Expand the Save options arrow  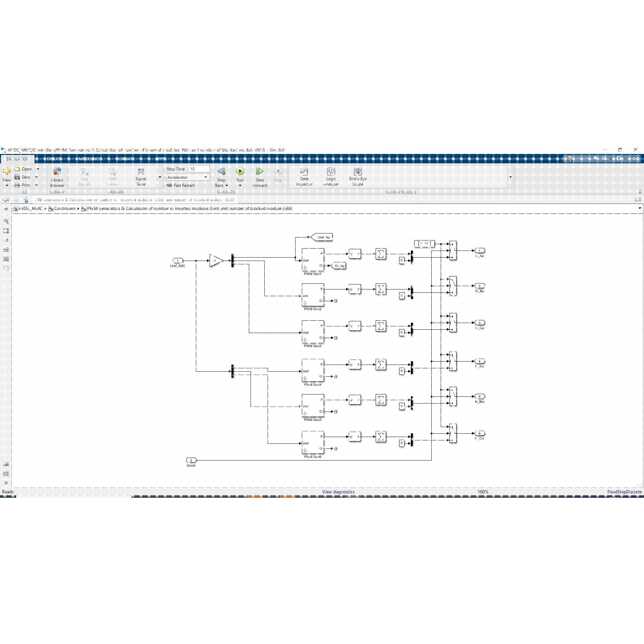click(x=37, y=177)
